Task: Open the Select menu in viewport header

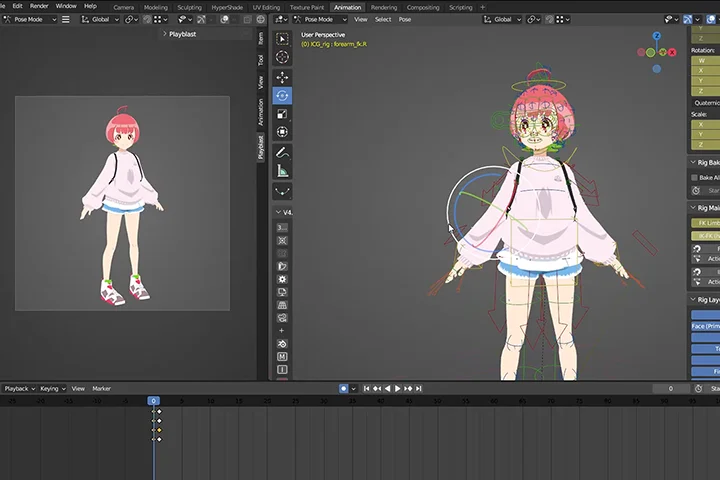Action: pos(383,19)
